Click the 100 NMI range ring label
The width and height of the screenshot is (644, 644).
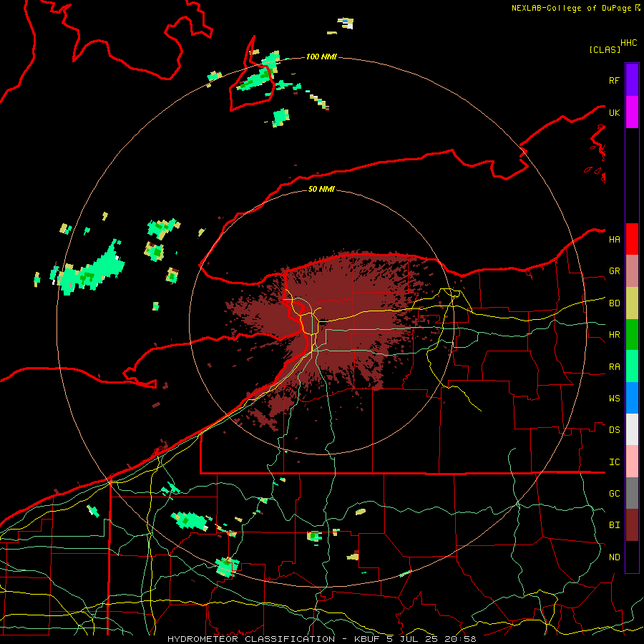(x=321, y=57)
